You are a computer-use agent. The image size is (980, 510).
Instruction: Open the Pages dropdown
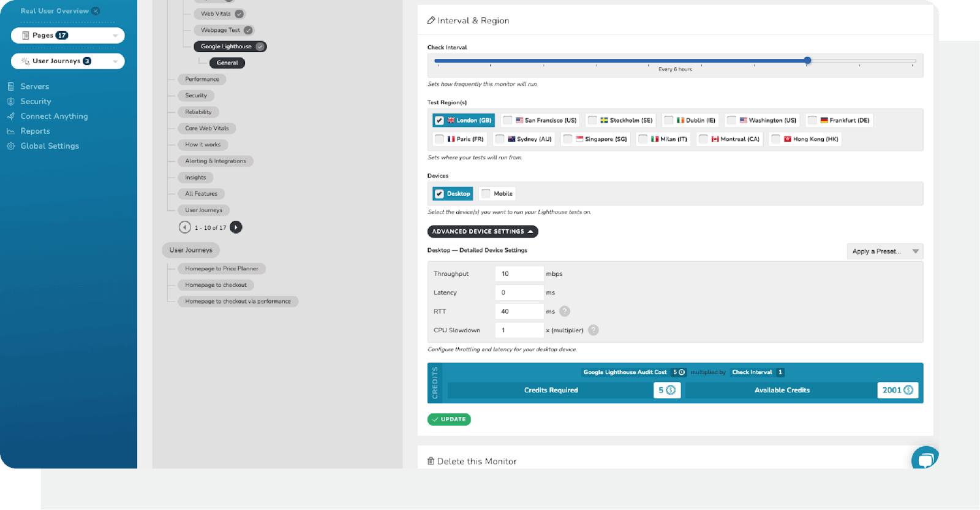(68, 36)
